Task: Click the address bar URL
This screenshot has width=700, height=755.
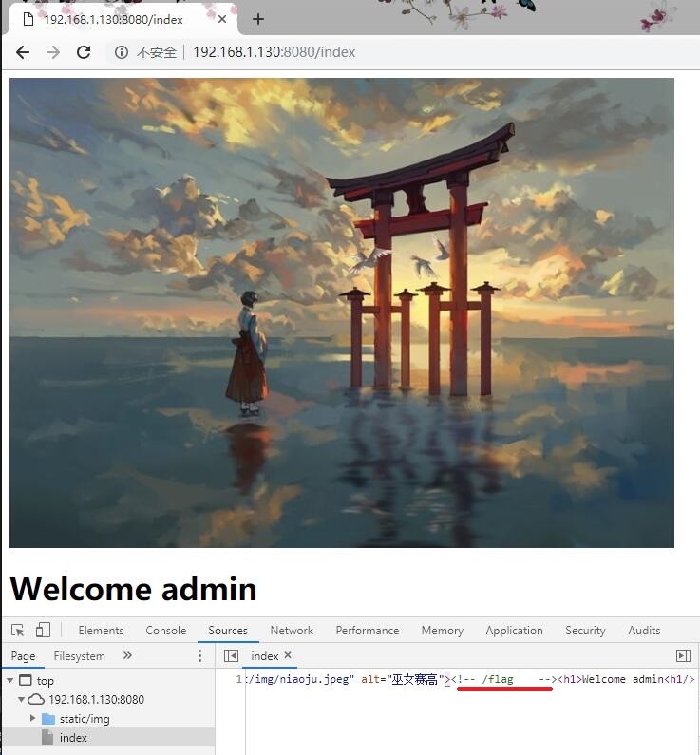Action: tap(274, 52)
